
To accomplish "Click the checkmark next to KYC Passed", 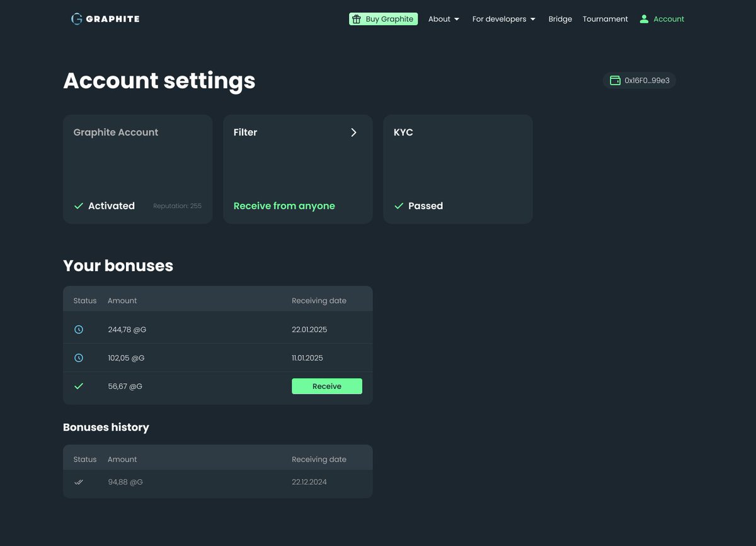I will tap(398, 206).
